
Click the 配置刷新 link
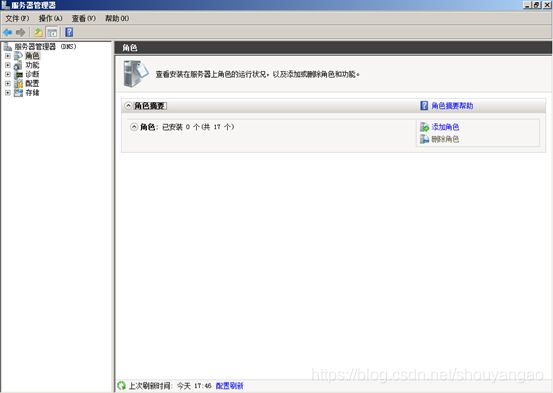tap(229, 386)
